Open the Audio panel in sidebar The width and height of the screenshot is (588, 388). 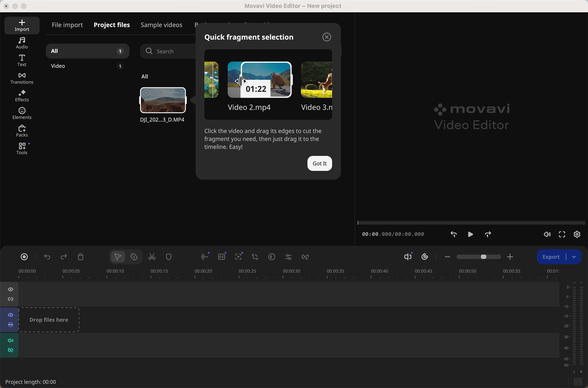[22, 43]
